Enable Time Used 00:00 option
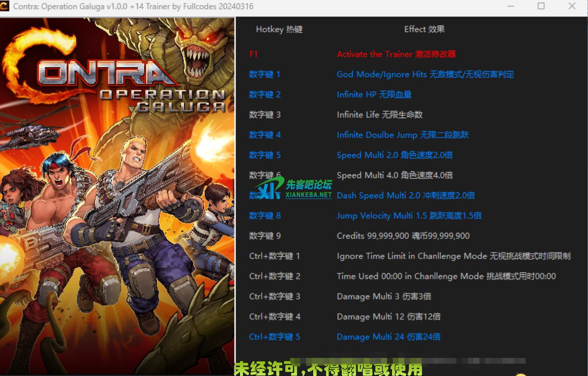The width and height of the screenshot is (588, 376). click(446, 276)
